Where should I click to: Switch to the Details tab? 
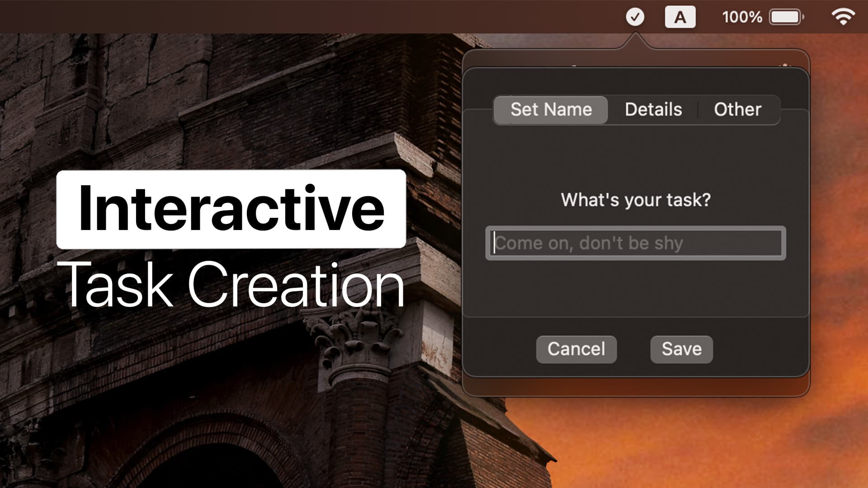tap(653, 110)
